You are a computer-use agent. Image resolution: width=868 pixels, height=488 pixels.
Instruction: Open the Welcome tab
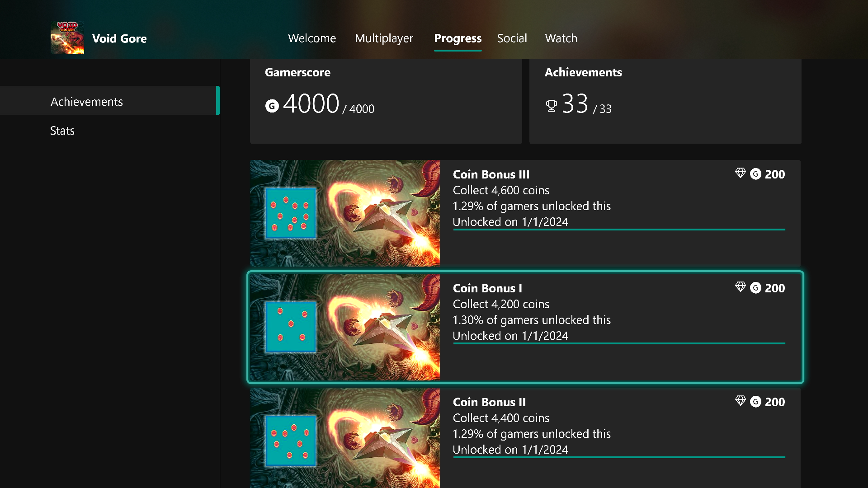pyautogui.click(x=312, y=38)
